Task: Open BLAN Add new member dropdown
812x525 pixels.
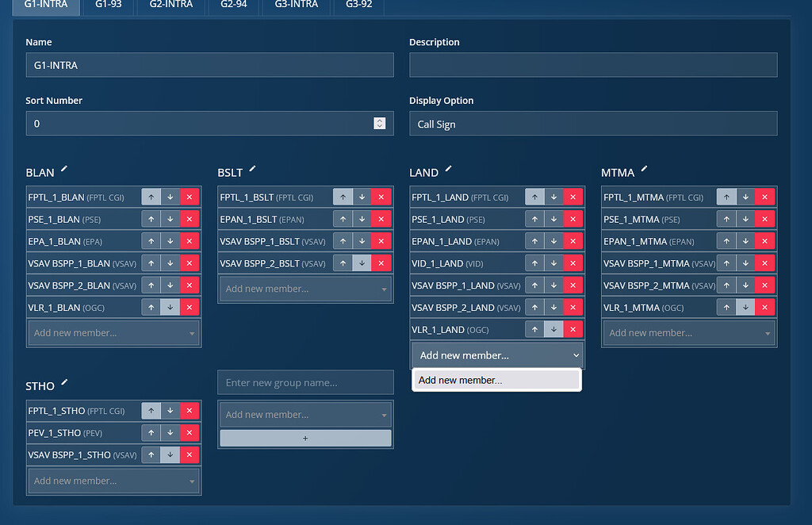Action: [x=113, y=333]
